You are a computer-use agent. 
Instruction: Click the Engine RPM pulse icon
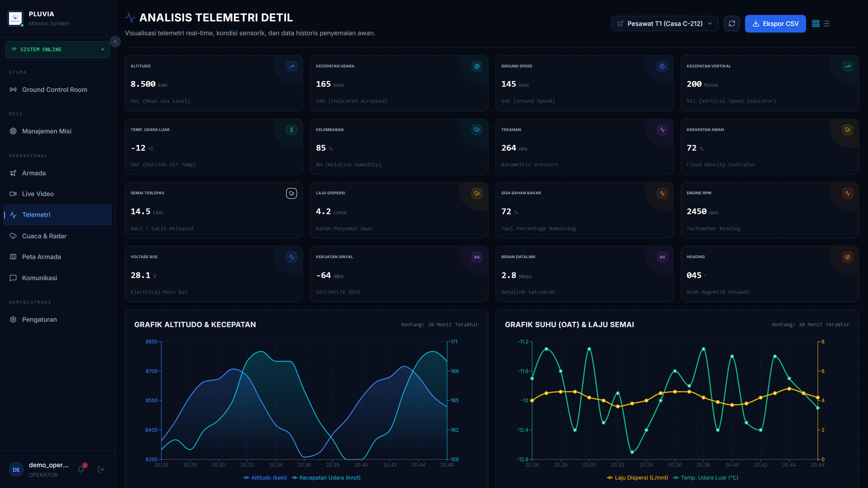(848, 193)
